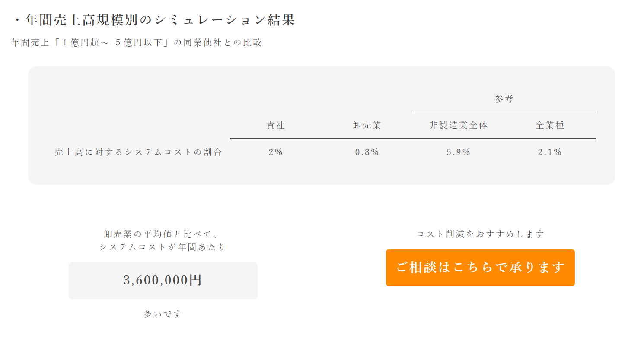Click the 全業種 column header
The height and width of the screenshot is (344, 644).
pyautogui.click(x=550, y=125)
